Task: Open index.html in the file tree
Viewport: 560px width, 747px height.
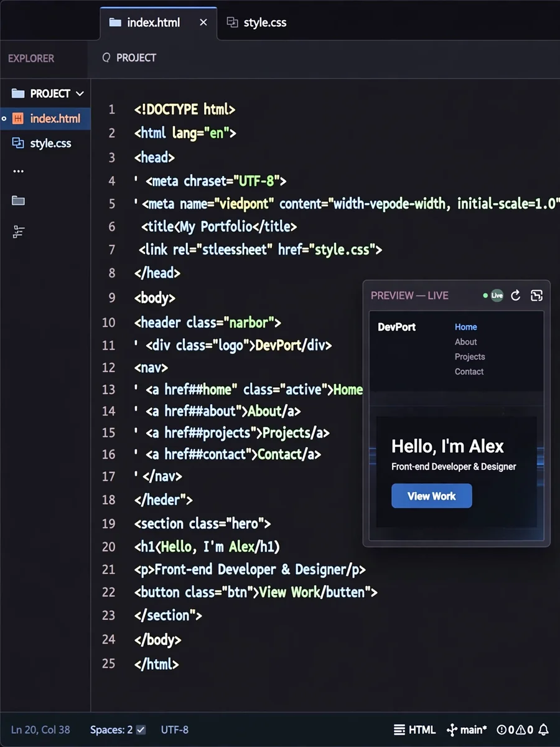Action: (x=45, y=118)
